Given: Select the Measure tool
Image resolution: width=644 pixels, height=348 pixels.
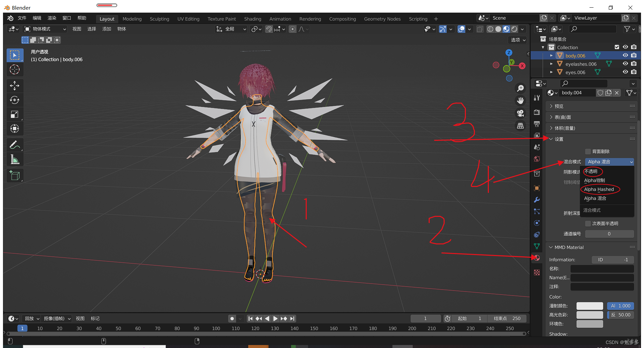Looking at the screenshot, I should point(15,159).
